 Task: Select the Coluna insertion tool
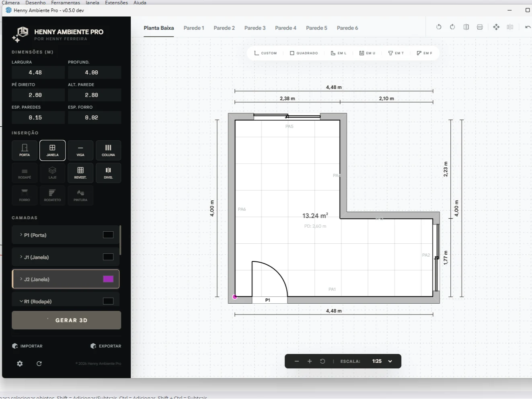pos(108,150)
